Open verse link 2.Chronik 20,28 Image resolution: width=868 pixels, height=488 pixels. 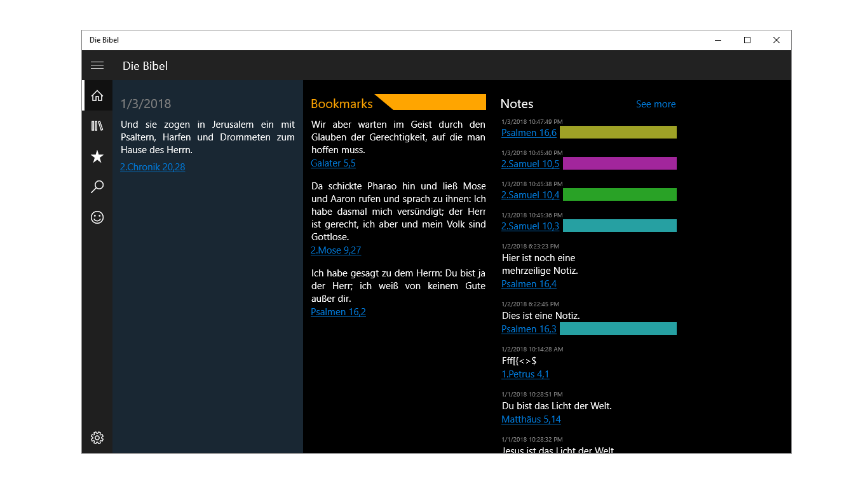coord(153,167)
